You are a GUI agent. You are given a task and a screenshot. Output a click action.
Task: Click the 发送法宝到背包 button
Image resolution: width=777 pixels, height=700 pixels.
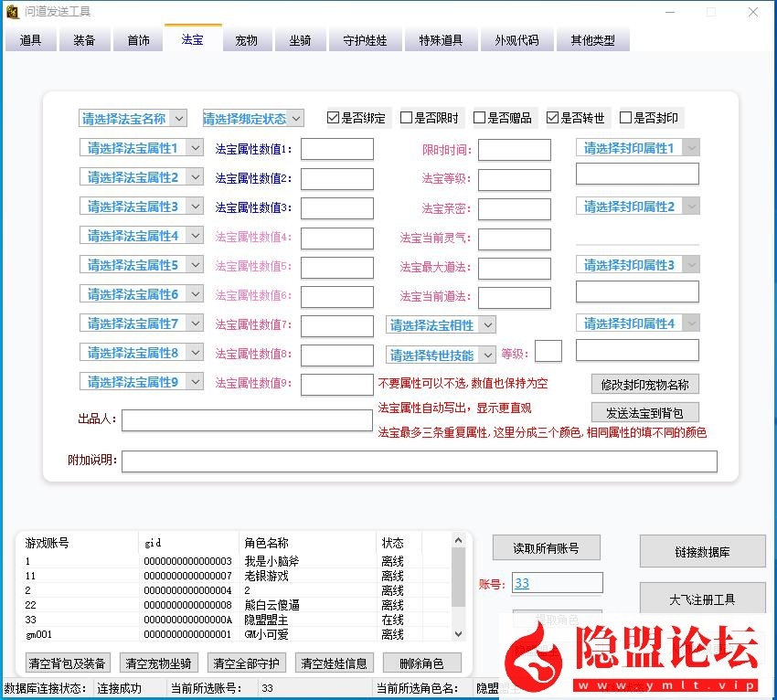[x=644, y=413]
